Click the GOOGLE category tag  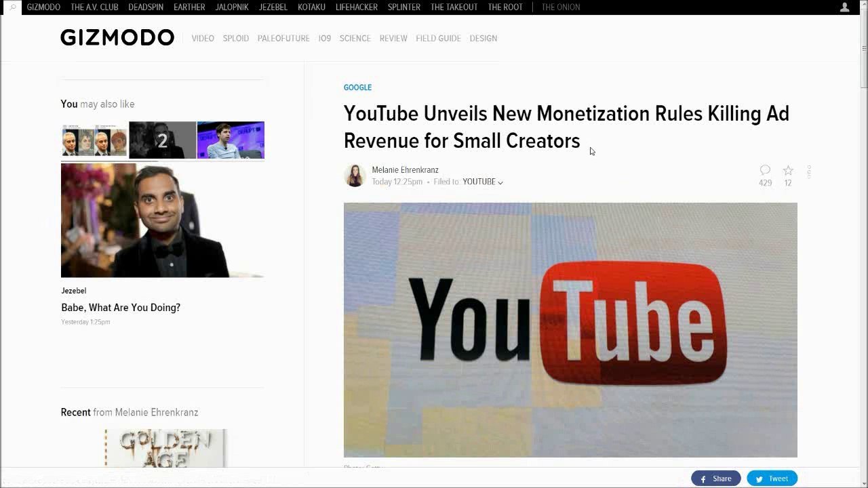coord(357,87)
